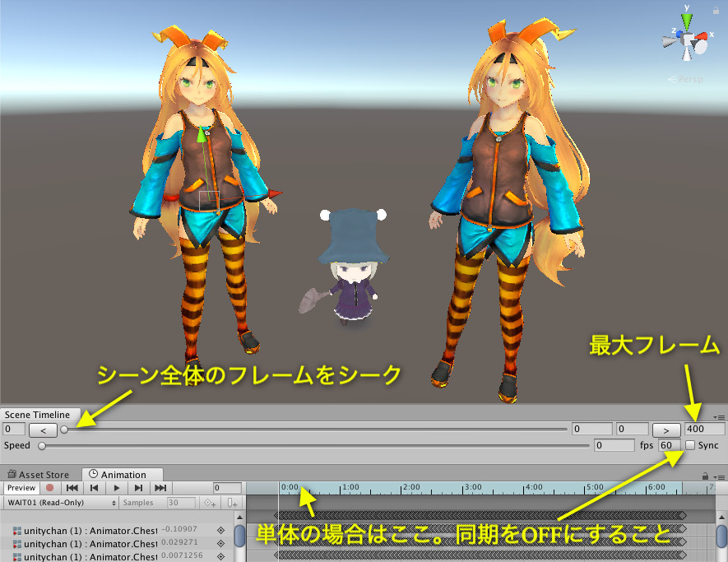Click the red X axis cone of the scene gizmo

[701, 35]
